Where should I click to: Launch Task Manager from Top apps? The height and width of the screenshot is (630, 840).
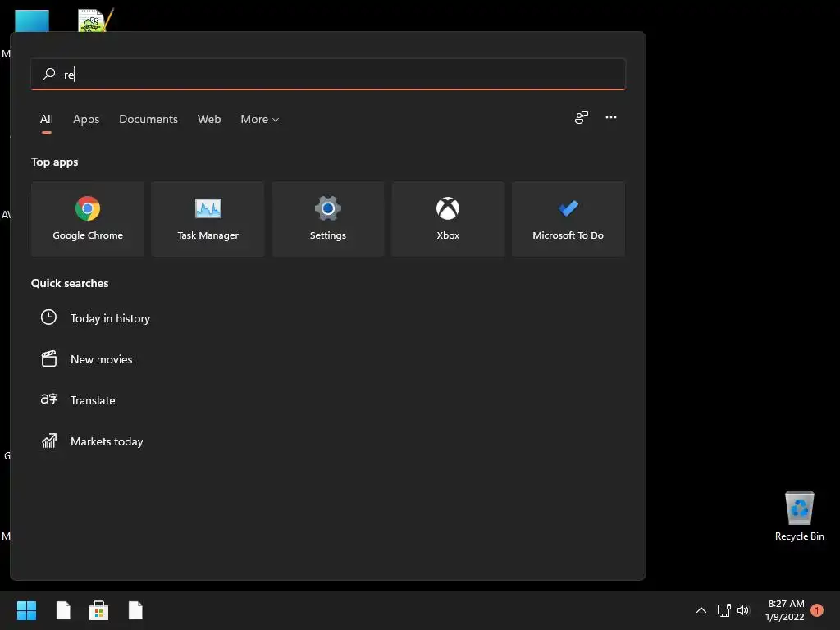208,218
